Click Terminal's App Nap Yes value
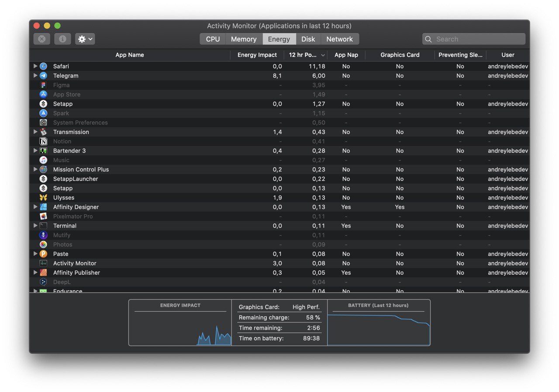This screenshot has width=559, height=392. [x=346, y=226]
